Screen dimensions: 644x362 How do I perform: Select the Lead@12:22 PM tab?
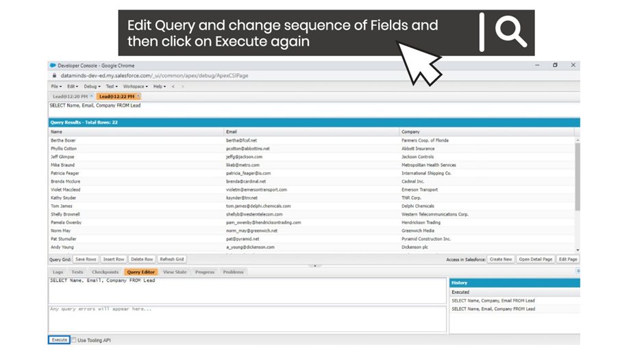116,96
